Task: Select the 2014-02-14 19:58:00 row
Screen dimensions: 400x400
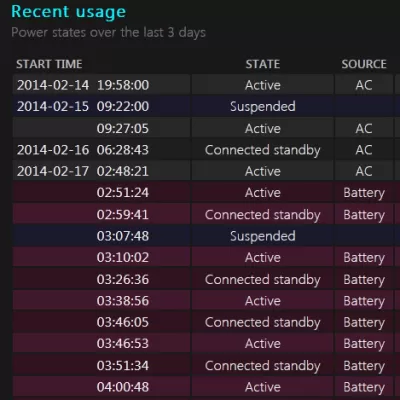Action: pyautogui.click(x=206, y=85)
